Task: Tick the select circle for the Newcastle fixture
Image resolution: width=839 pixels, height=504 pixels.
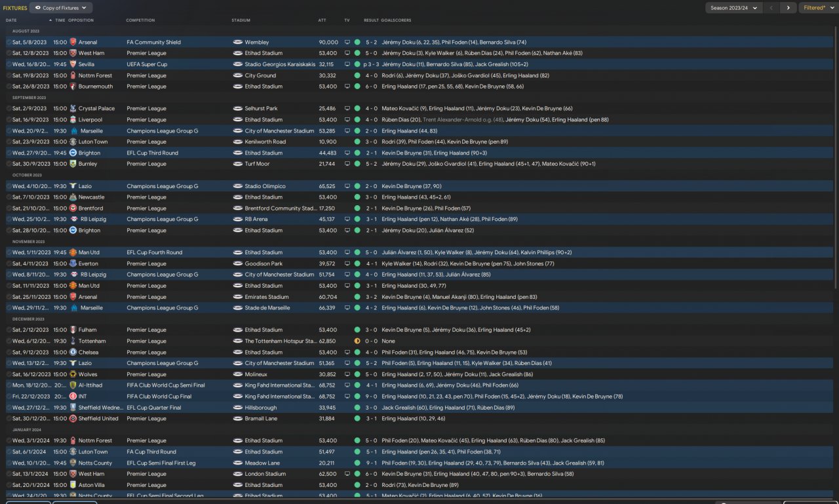Action: pyautogui.click(x=9, y=197)
